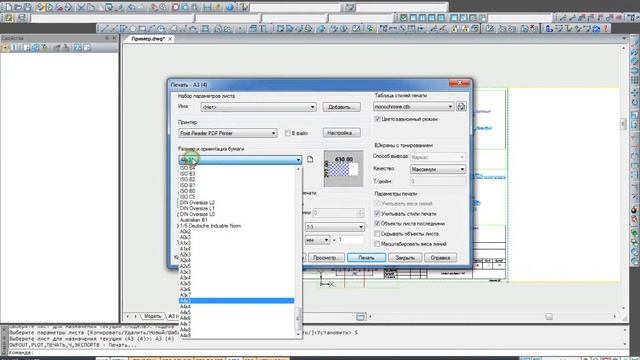Enable Скрывать объекты листа checkbox
The width and height of the screenshot is (640, 360).
click(378, 234)
